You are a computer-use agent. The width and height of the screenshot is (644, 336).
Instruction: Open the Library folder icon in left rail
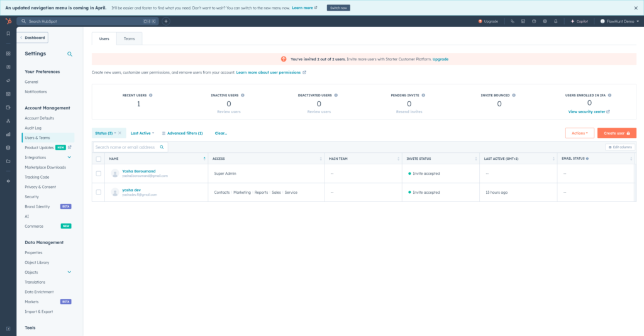[8, 162]
